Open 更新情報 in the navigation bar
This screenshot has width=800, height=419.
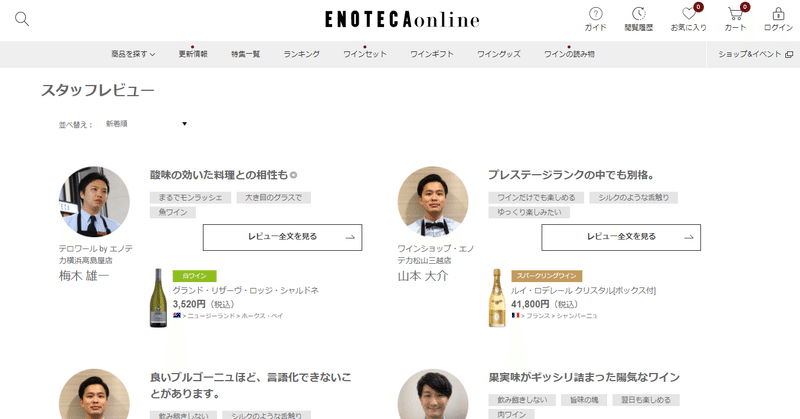click(x=193, y=54)
